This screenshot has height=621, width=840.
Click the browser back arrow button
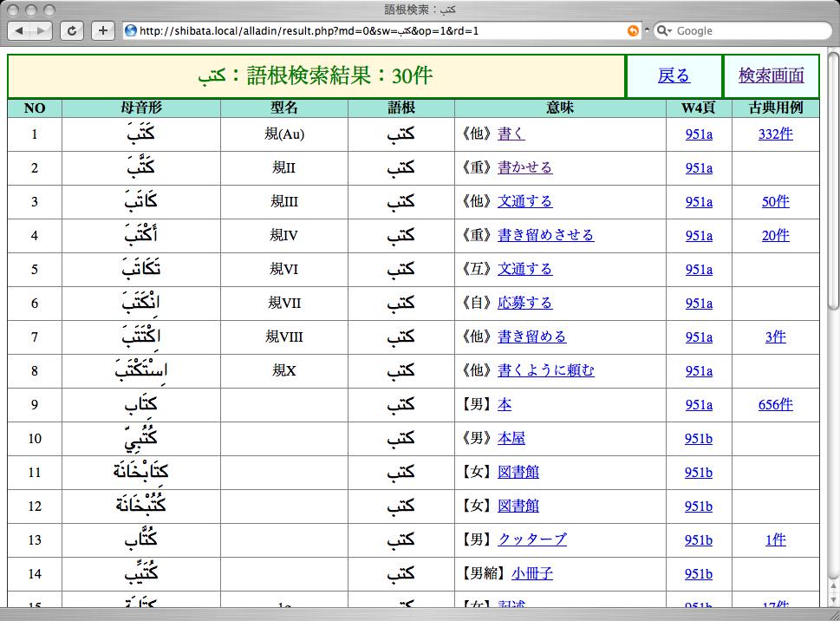[19, 30]
